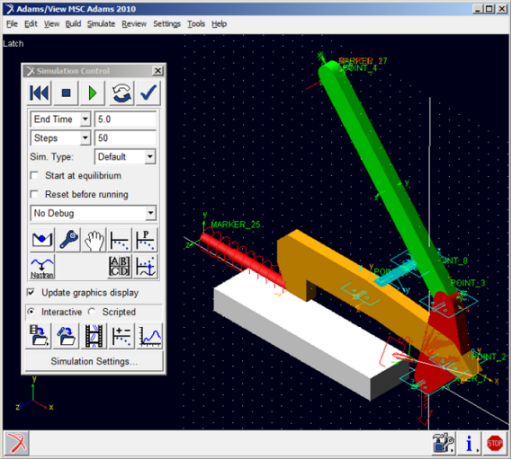Viewport: 511px width, 459px height.
Task: Click the Simulation Settings button
Action: pos(94,361)
